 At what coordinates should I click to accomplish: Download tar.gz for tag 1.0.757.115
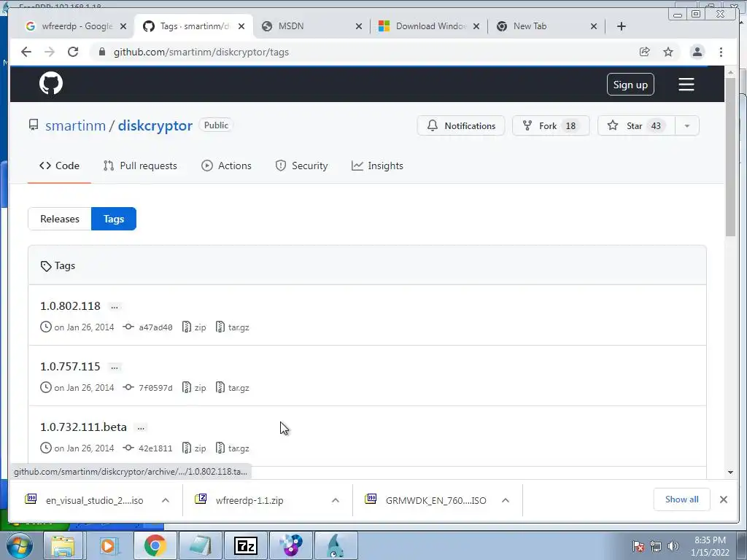(x=233, y=388)
